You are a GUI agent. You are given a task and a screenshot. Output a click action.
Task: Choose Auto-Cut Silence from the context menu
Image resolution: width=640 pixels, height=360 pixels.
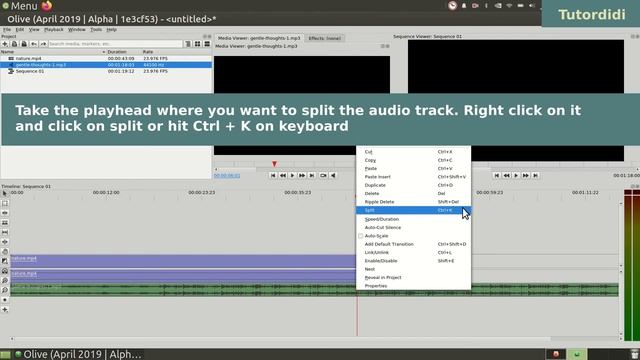(413, 227)
